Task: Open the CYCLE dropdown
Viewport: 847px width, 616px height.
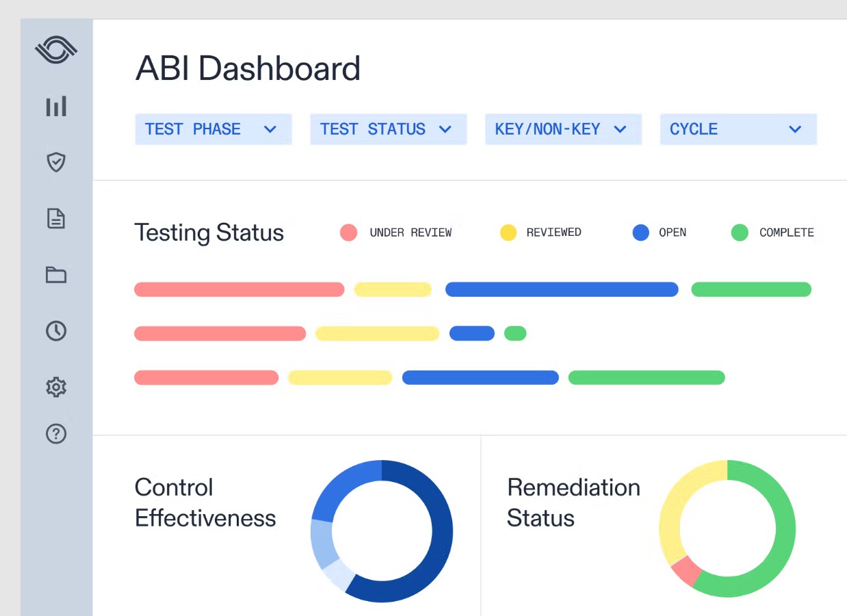Action: (x=738, y=129)
